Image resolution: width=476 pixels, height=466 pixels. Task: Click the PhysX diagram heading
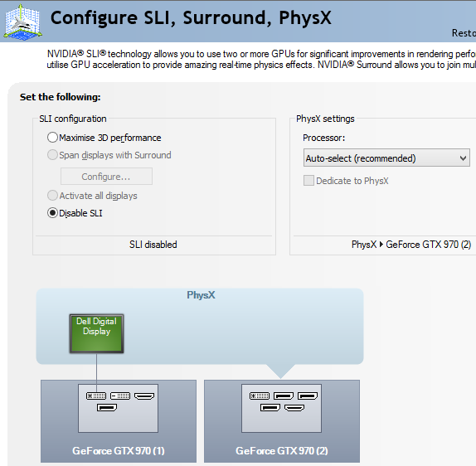pos(201,295)
